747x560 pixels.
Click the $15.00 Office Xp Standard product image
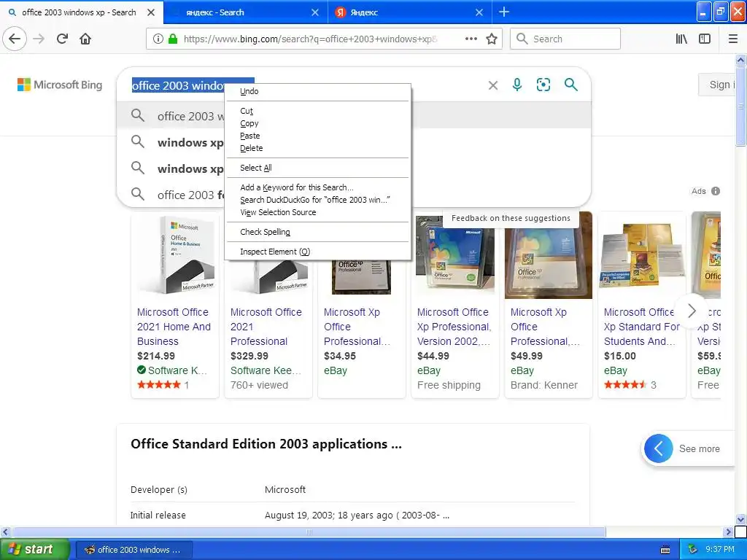[x=642, y=255]
